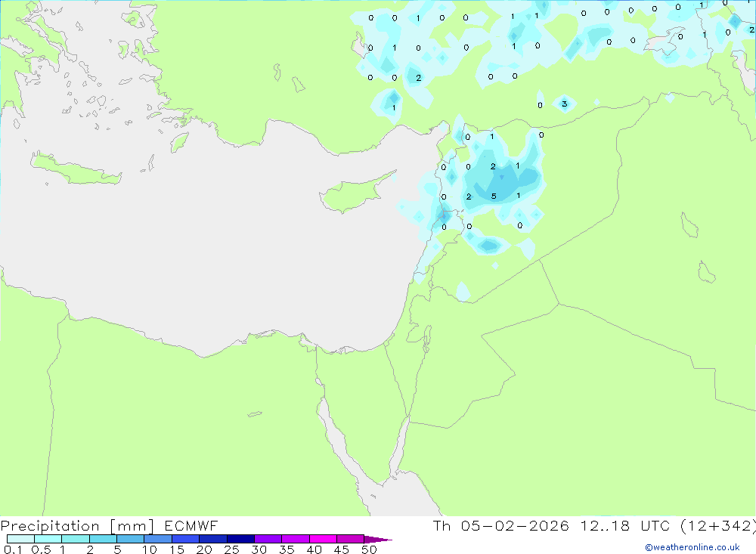756x554 pixels.
Task: Click the "(12+342)" forecast offset text
Action: click(718, 525)
